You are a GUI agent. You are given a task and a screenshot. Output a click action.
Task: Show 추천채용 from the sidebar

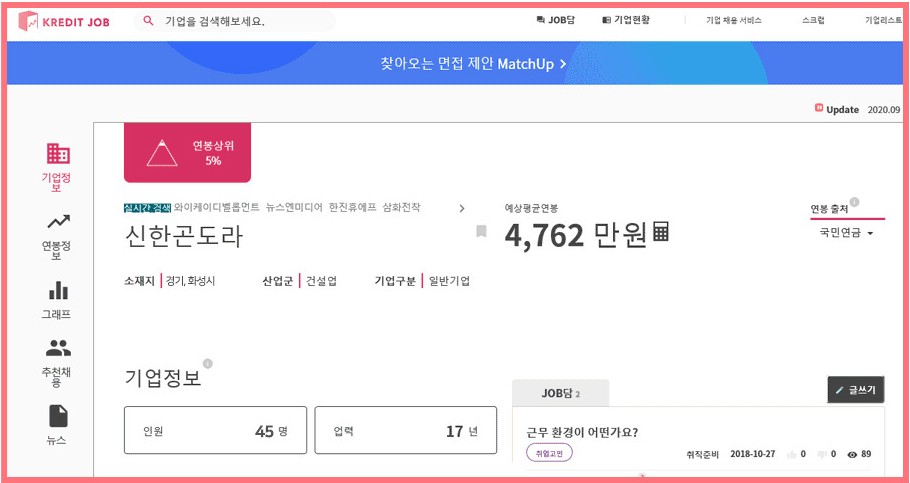[x=58, y=362]
